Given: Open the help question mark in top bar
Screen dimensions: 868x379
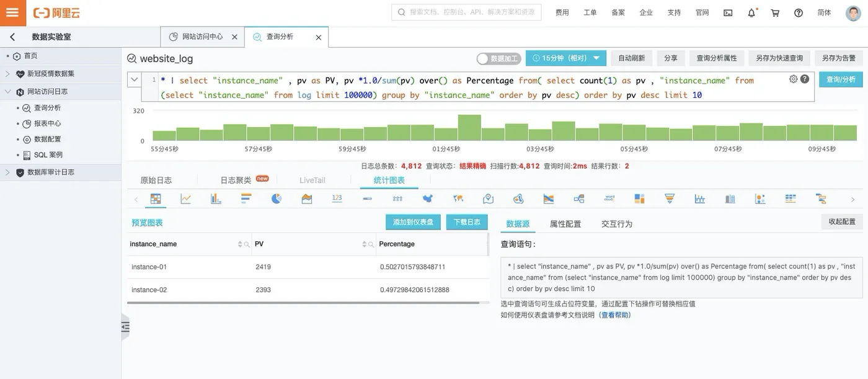Looking at the screenshot, I should (x=799, y=12).
